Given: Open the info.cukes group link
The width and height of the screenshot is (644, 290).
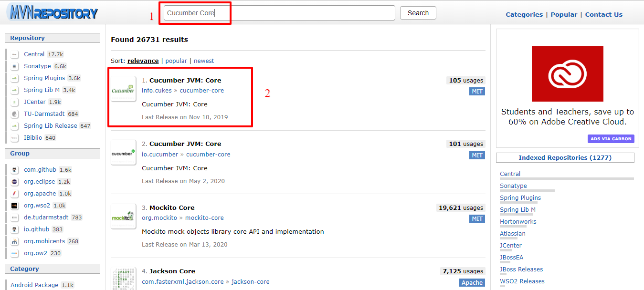Looking at the screenshot, I should tap(157, 90).
